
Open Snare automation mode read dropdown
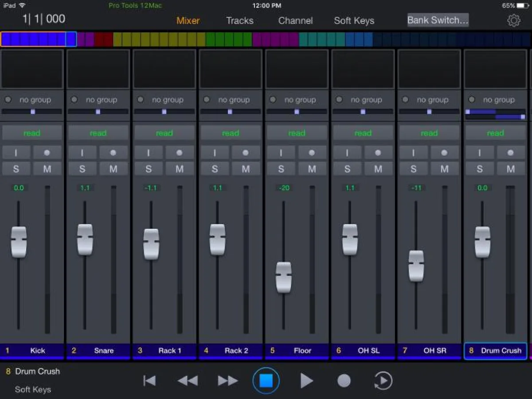tap(98, 133)
